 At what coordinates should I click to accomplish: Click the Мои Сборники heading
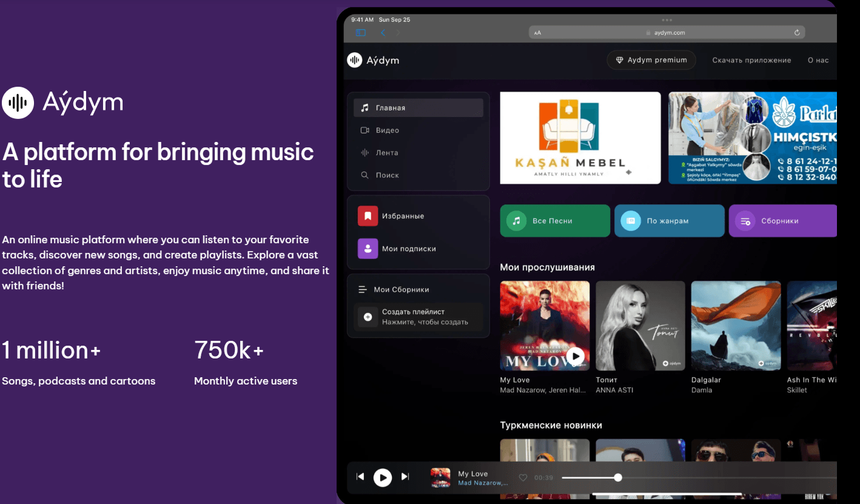[401, 290]
